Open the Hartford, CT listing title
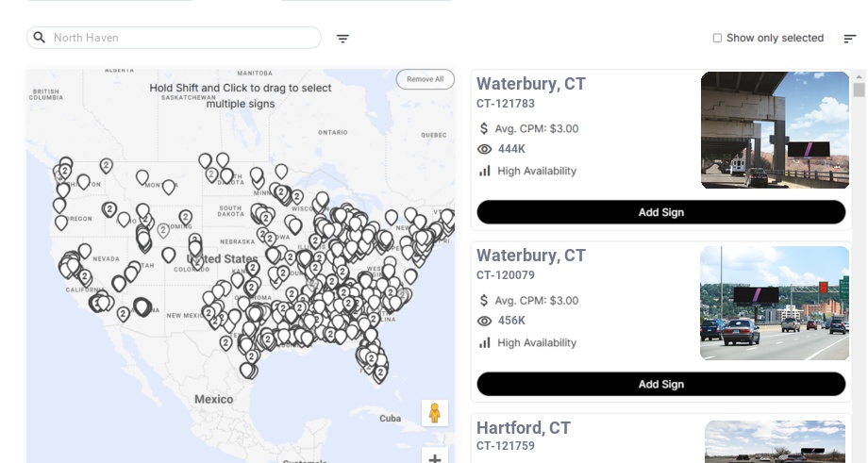The height and width of the screenshot is (463, 868). pos(524,428)
